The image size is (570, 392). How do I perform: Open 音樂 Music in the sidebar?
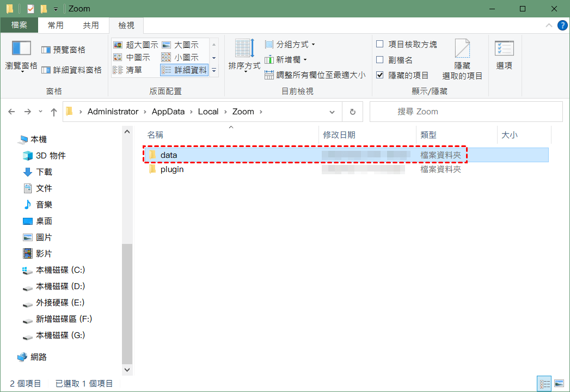tap(38, 205)
